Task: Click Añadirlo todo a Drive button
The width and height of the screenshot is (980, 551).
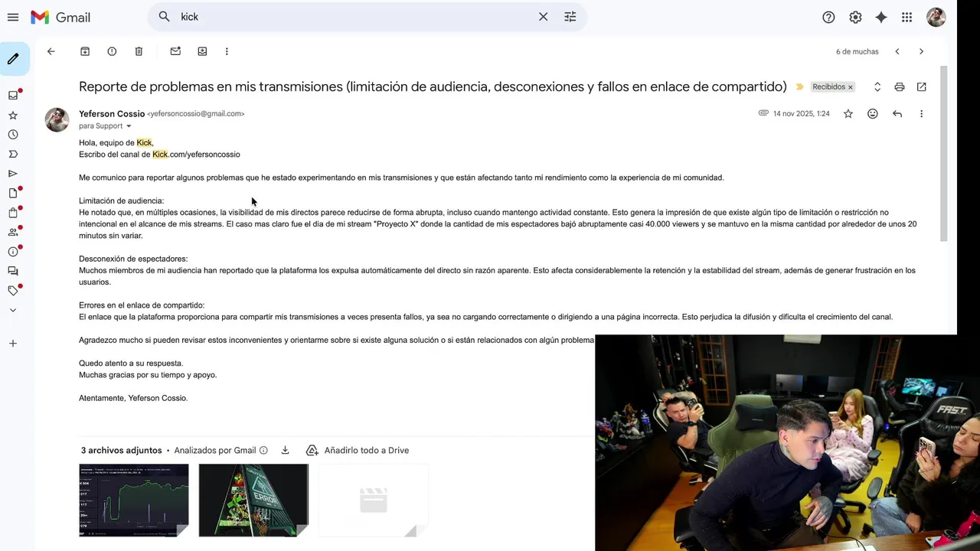Action: click(x=358, y=451)
